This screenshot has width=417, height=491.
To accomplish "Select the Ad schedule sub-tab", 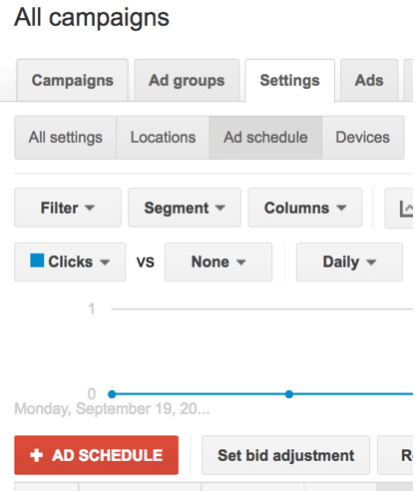I will [x=265, y=138].
